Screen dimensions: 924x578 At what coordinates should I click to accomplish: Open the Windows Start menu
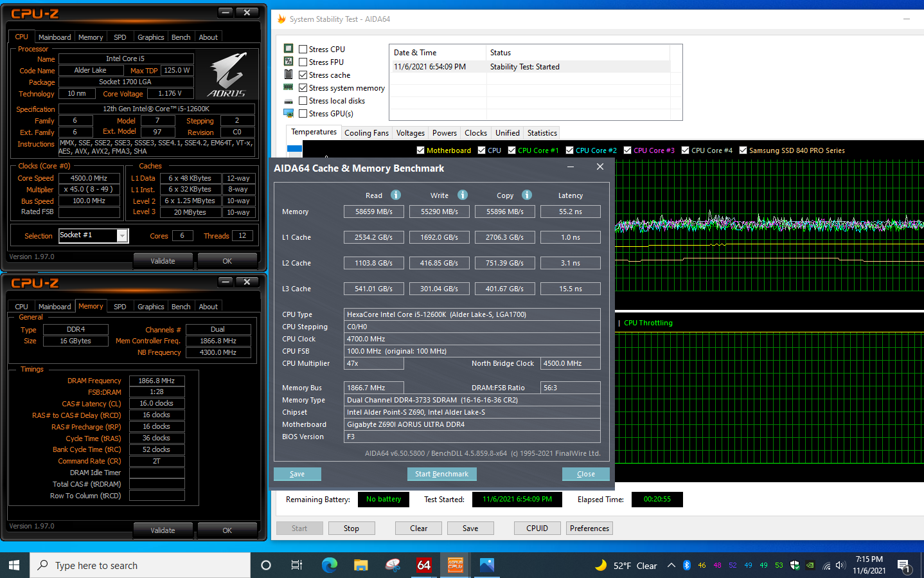(14, 565)
